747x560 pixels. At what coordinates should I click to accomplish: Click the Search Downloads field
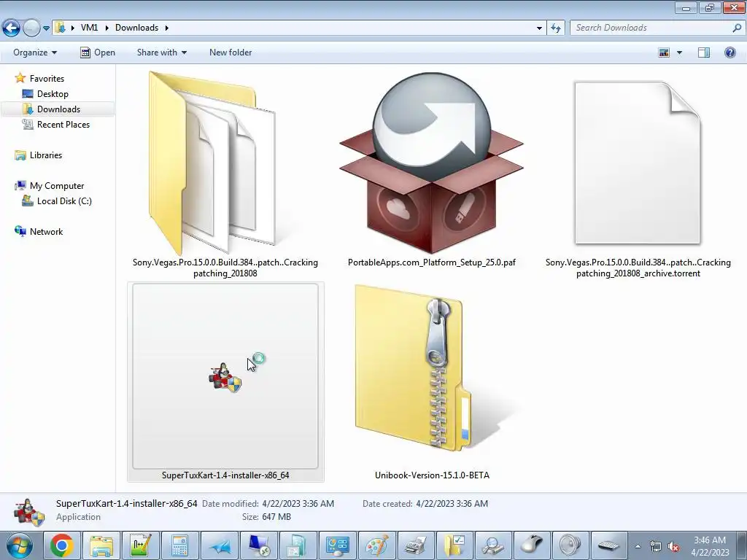click(651, 28)
